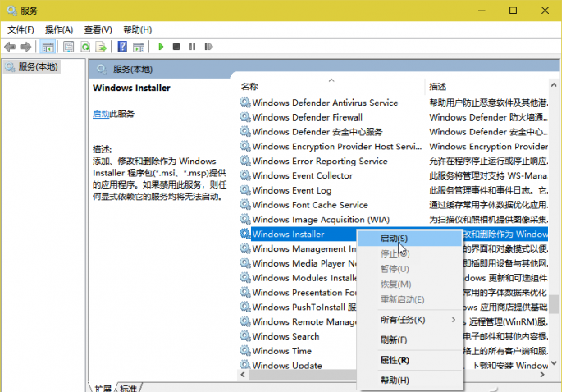
Task: Click gear icon of Windows Image Acquisition
Action: (245, 219)
